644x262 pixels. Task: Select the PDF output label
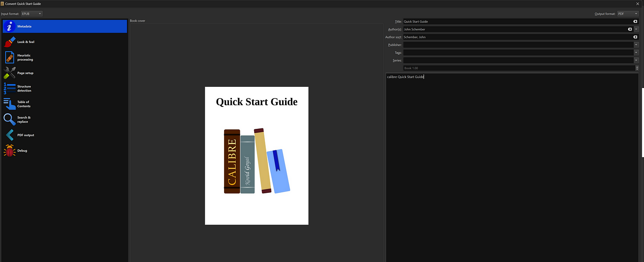26,135
